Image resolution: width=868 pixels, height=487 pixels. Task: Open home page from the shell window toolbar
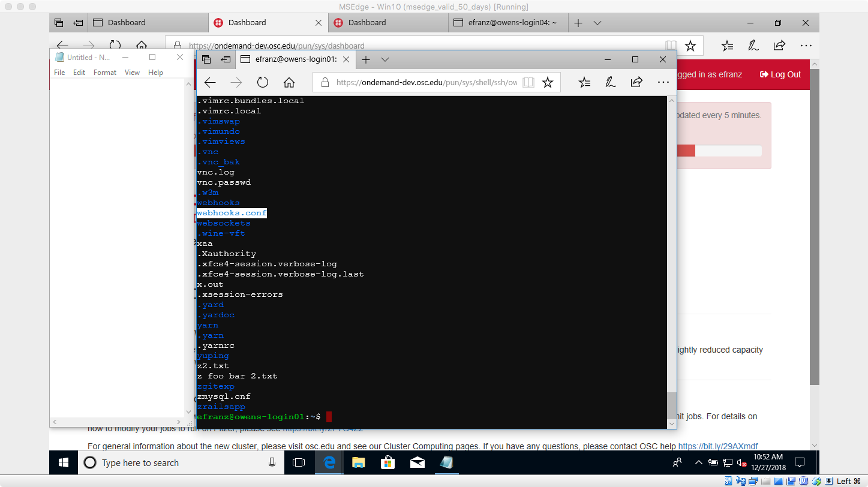click(x=289, y=82)
